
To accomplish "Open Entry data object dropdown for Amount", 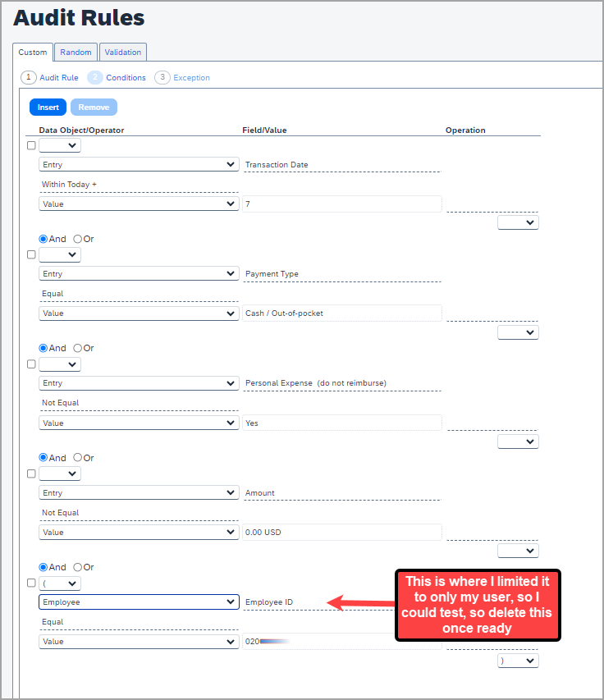I will [x=139, y=492].
